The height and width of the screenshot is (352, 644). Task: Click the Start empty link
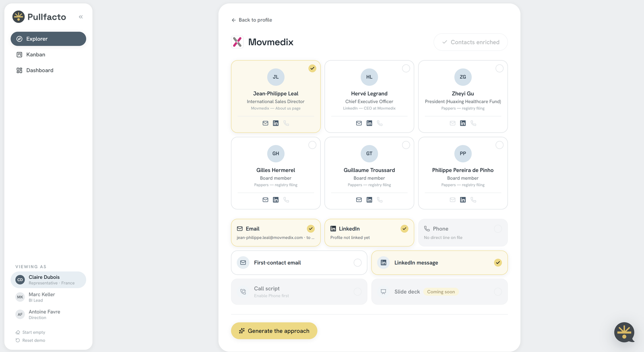[x=31, y=332]
